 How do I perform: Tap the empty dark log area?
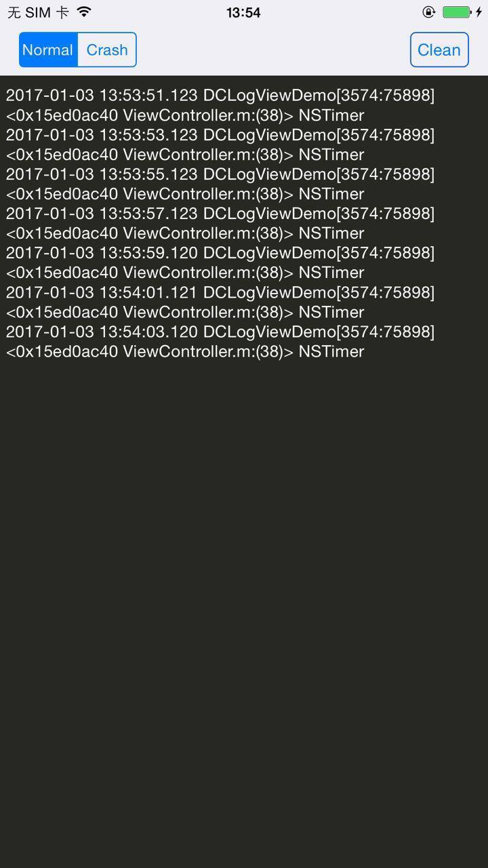tap(244, 610)
